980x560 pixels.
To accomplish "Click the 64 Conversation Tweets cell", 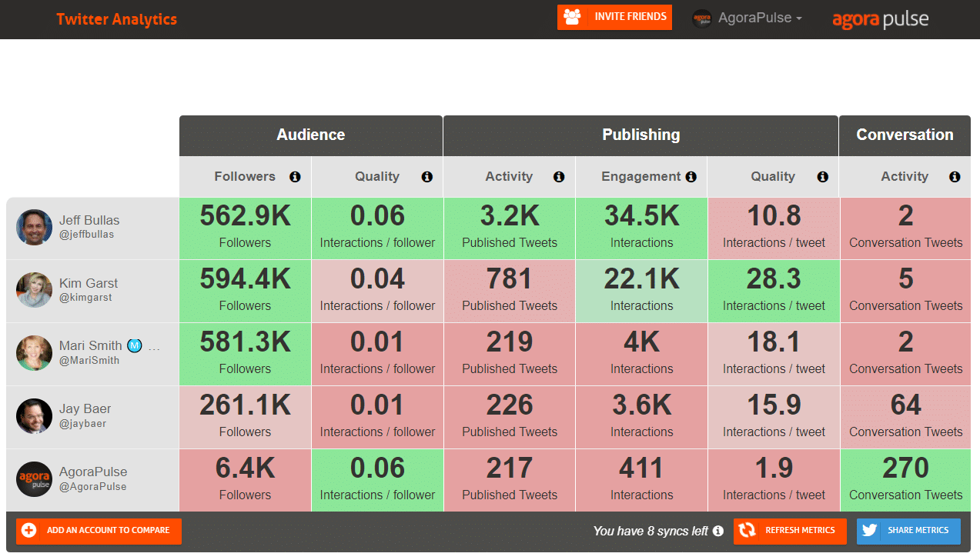I will (x=905, y=418).
